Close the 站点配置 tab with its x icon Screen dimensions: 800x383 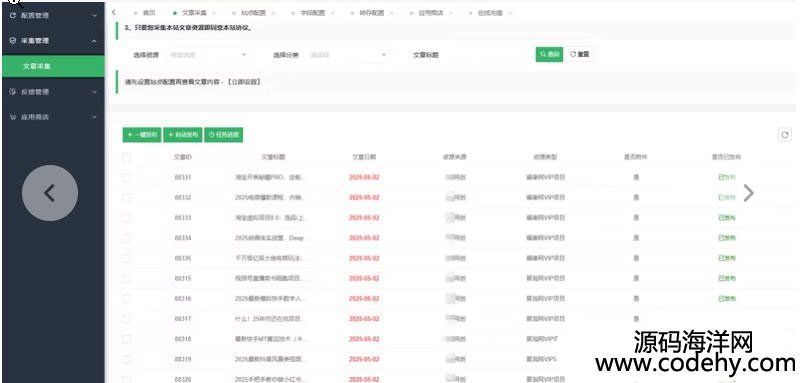(x=273, y=13)
